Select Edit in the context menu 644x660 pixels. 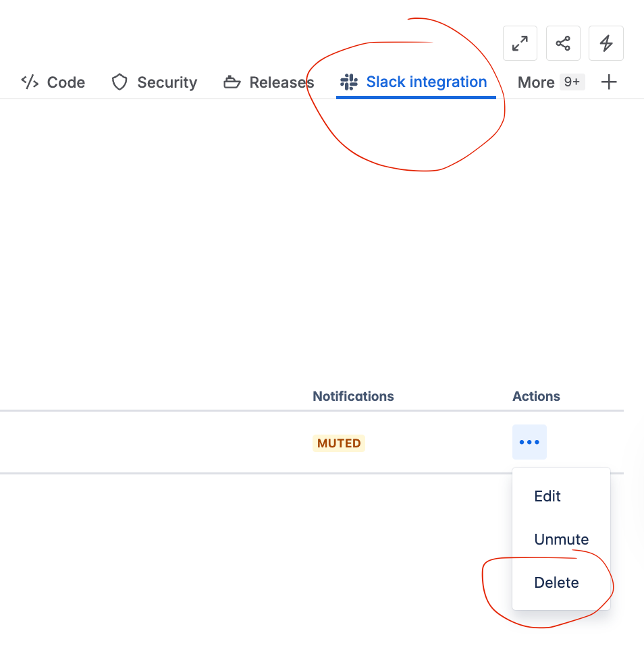(x=547, y=496)
